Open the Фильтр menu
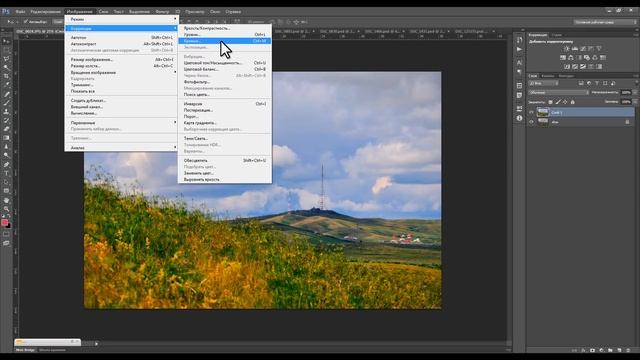The height and width of the screenshot is (360, 640). coord(162,12)
